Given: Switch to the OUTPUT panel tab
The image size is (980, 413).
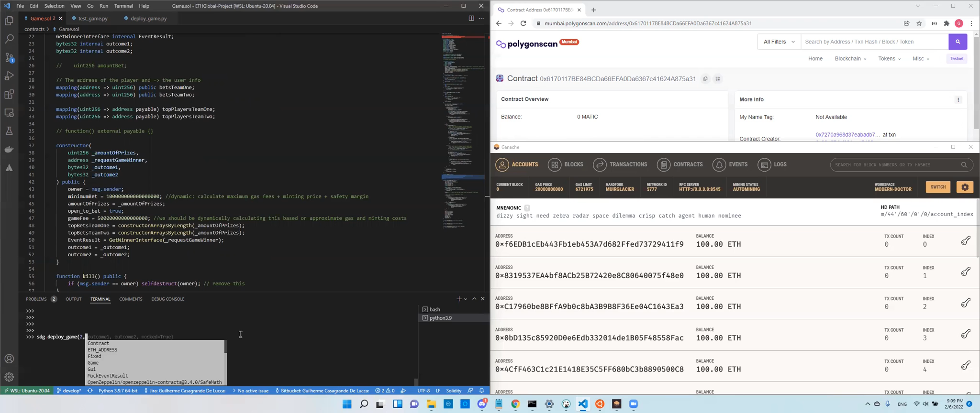Looking at the screenshot, I should [74, 299].
